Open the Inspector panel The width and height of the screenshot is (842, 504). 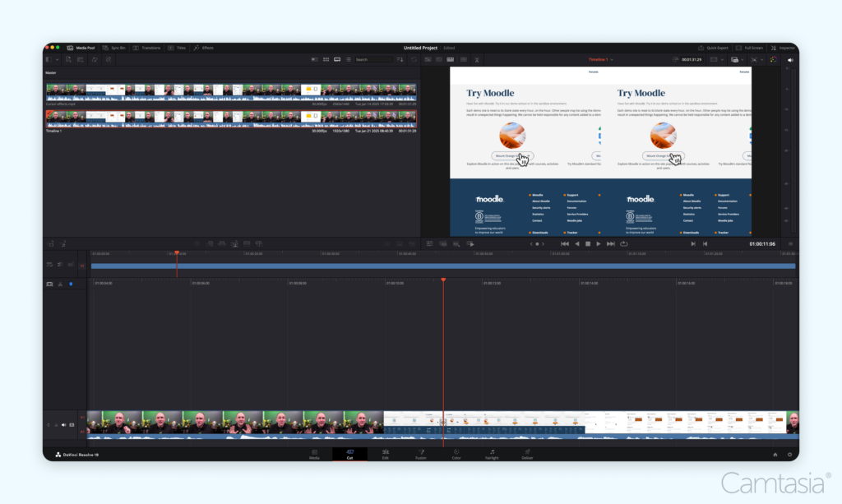coord(783,48)
